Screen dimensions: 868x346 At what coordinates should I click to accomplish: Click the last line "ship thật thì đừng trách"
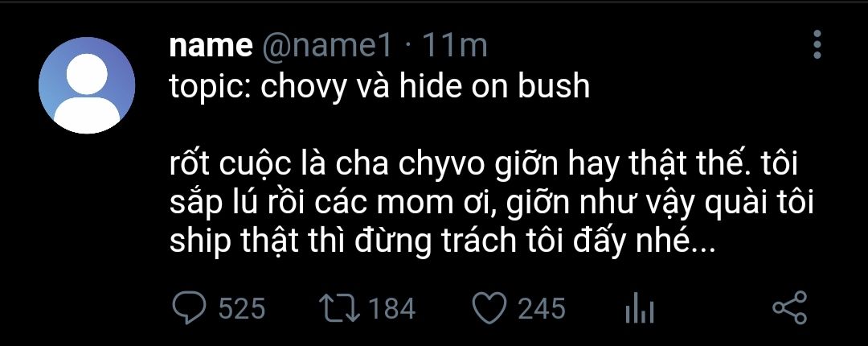(x=440, y=241)
